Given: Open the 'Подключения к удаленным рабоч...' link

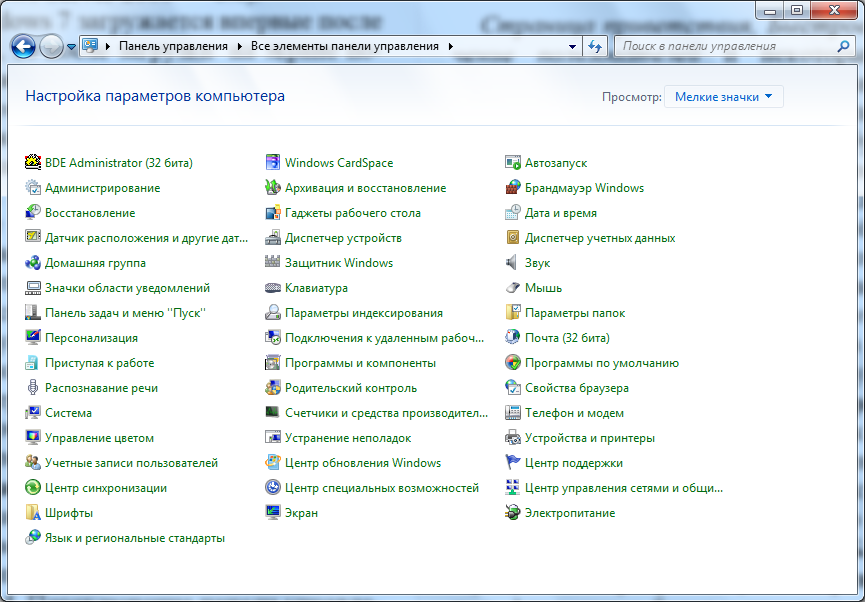Looking at the screenshot, I should [385, 338].
